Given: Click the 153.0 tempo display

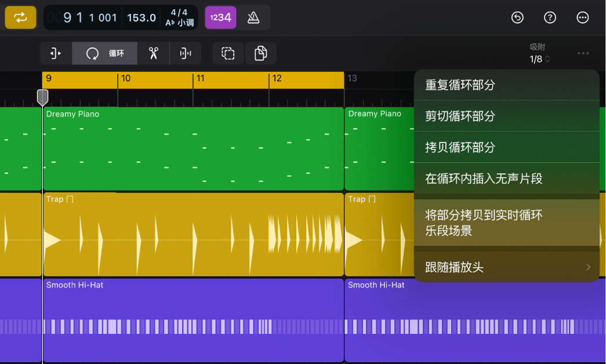Looking at the screenshot, I should (141, 18).
